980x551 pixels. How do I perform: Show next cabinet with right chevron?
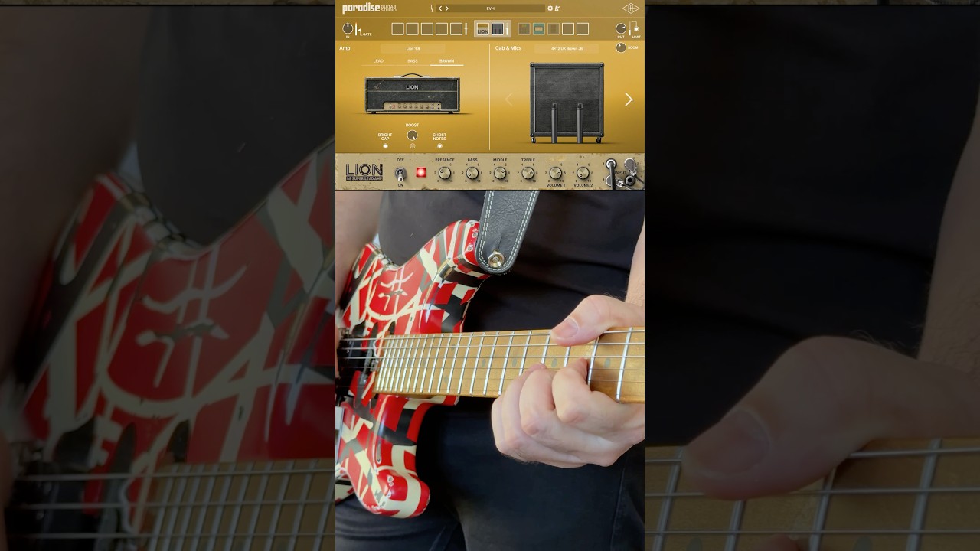(x=629, y=99)
